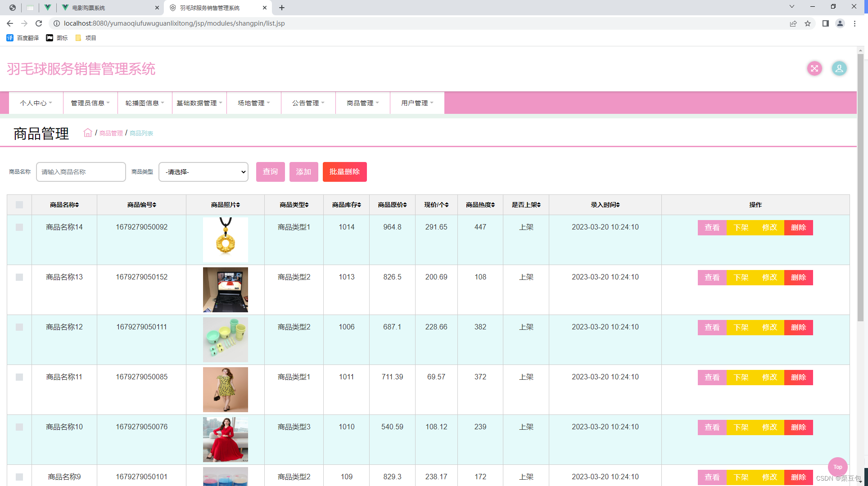
Task: Expand the 商品管理 navigation menu
Action: pos(362,103)
